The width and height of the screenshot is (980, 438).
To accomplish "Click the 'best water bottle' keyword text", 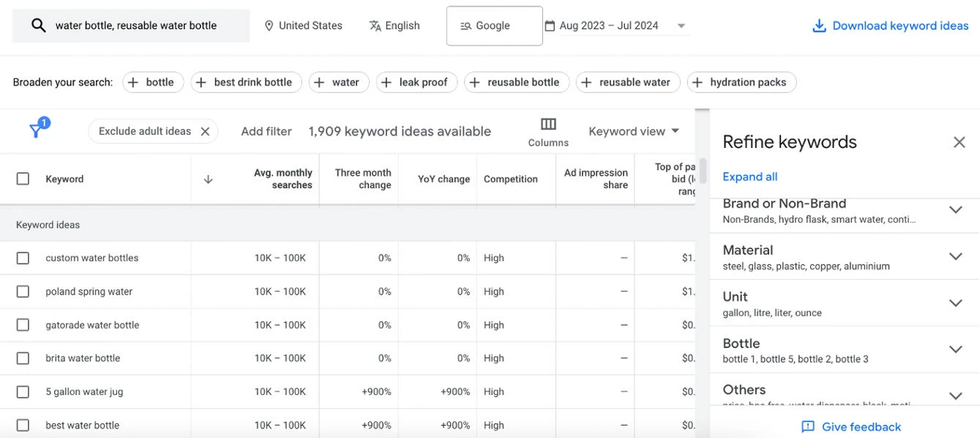I will pos(82,425).
